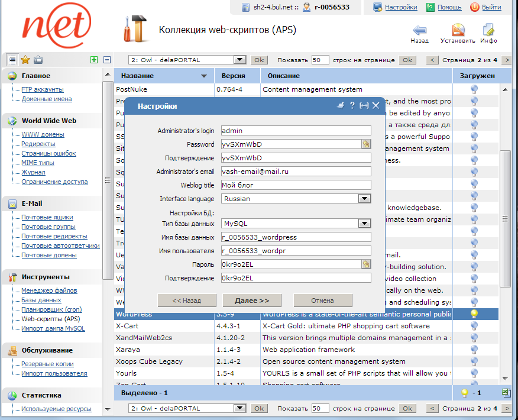
Task: Click the pin icon in Настройки dialog
Action: [340, 105]
